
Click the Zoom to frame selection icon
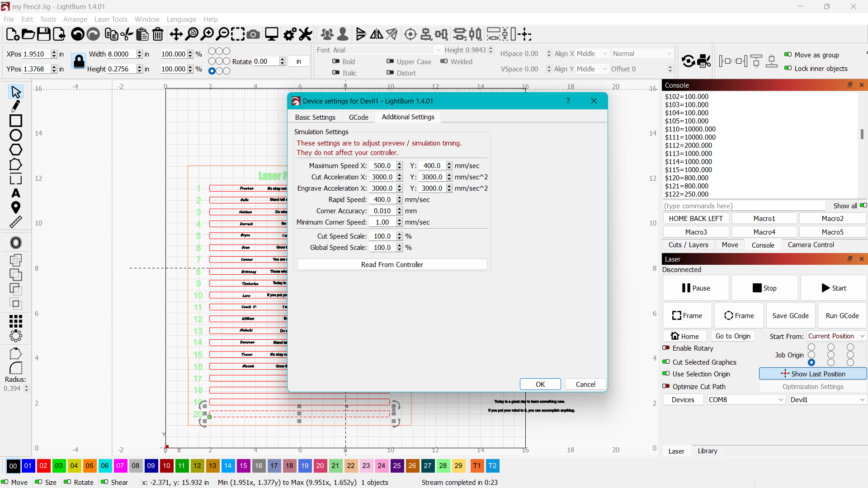click(x=238, y=34)
